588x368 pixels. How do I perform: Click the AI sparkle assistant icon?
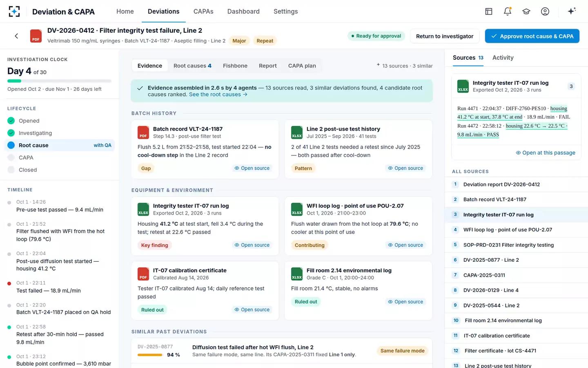pyautogui.click(x=572, y=11)
